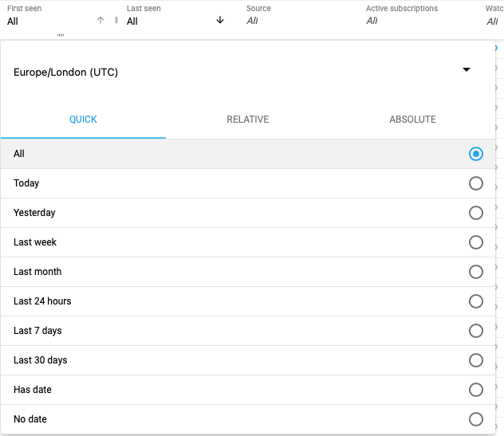
Task: Select the Quick tab
Action: tap(83, 120)
